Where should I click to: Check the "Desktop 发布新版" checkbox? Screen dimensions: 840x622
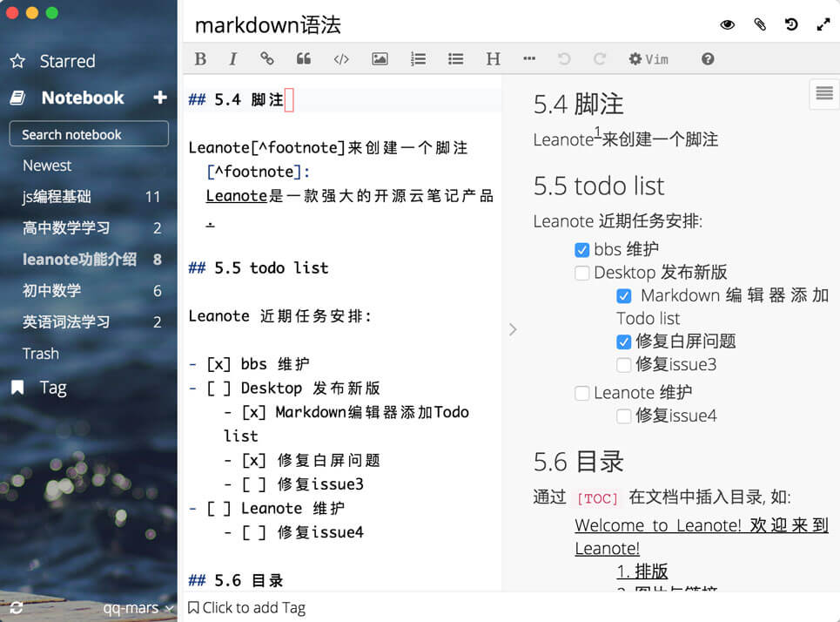click(x=582, y=273)
